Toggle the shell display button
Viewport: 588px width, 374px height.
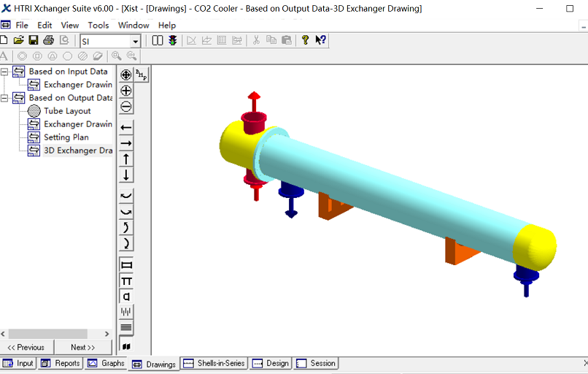[126, 265]
